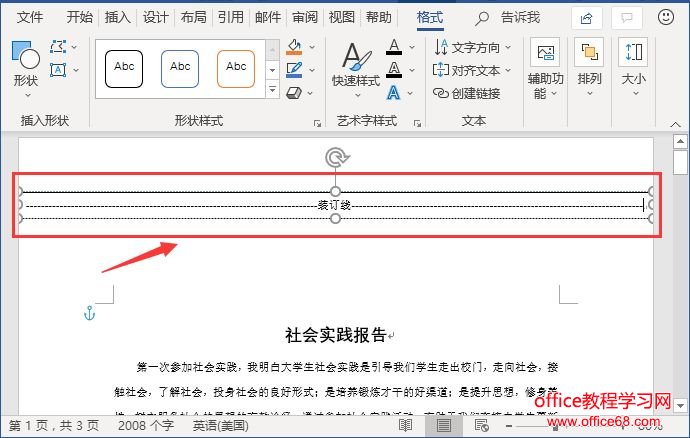Expand the Shape Effects dropdown arrow

[x=310, y=93]
